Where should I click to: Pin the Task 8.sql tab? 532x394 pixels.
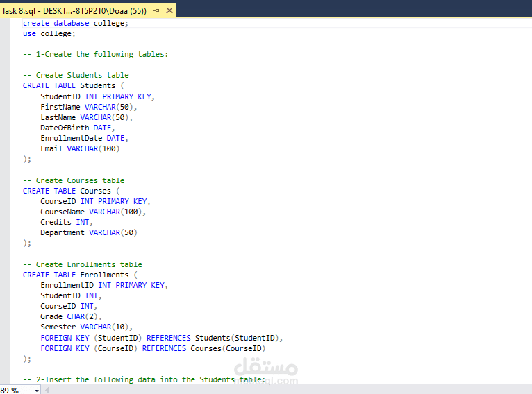pyautogui.click(x=156, y=11)
